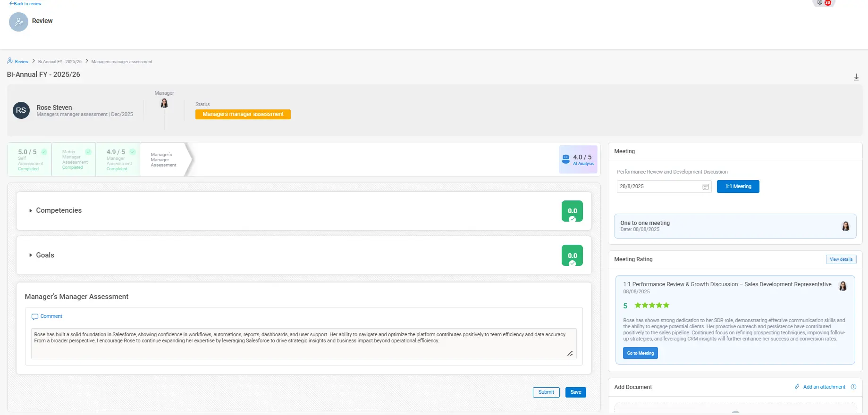The image size is (868, 415).
Task: Expand the Competencies section
Action: click(31, 211)
